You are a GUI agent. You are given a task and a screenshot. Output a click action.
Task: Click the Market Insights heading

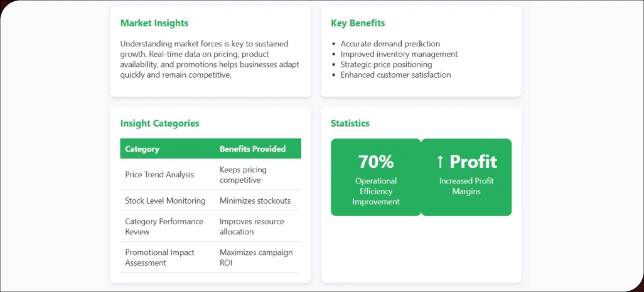click(154, 23)
